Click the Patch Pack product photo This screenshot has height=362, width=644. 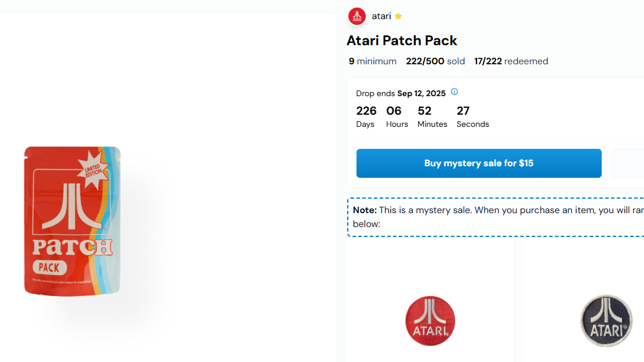coord(72,221)
